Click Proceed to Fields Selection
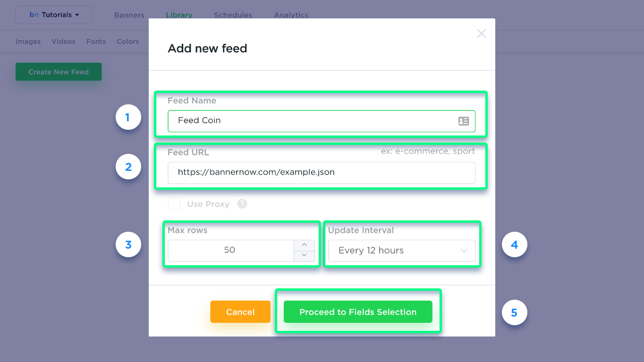644x362 pixels. (x=358, y=312)
